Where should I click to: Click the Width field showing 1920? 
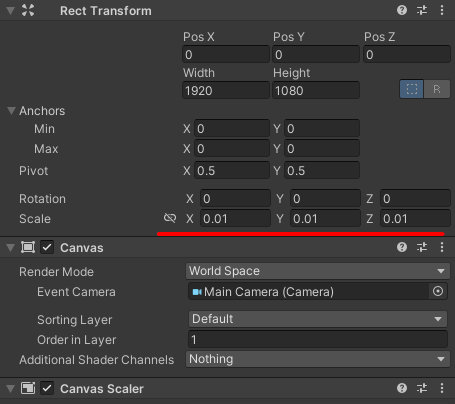[226, 90]
